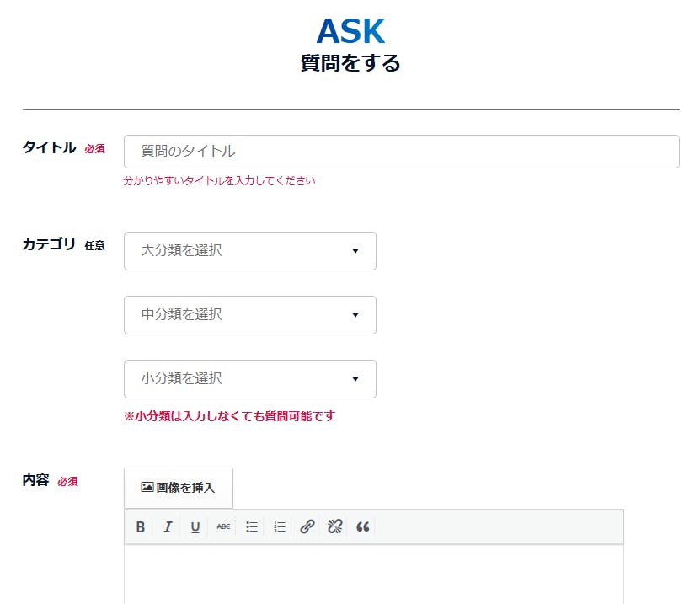Toggle bold formatting in the editor

[141, 527]
